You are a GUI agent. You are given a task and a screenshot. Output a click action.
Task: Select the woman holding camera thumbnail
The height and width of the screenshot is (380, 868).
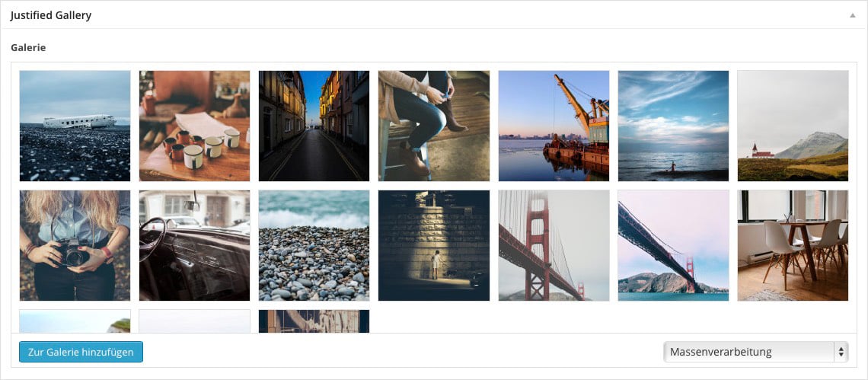(x=75, y=245)
